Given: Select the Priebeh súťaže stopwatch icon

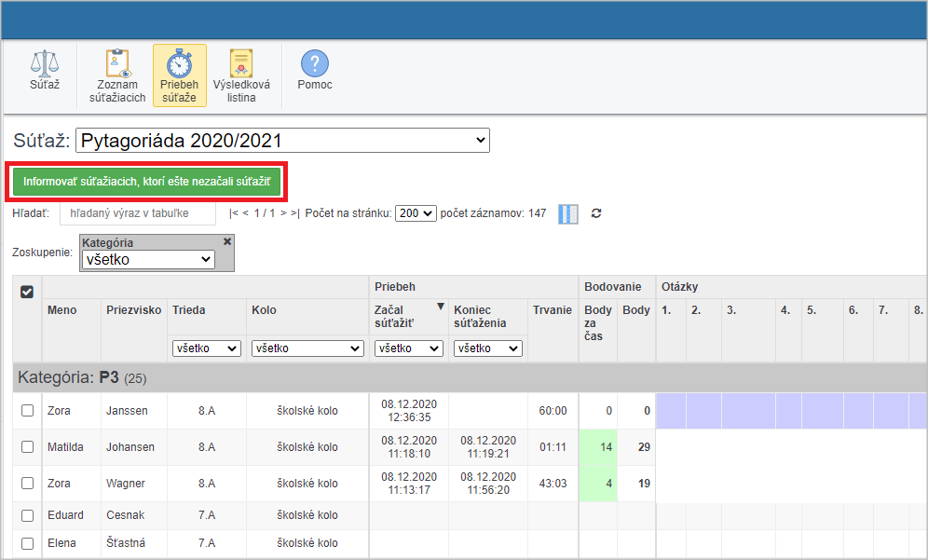Looking at the screenshot, I should [179, 63].
